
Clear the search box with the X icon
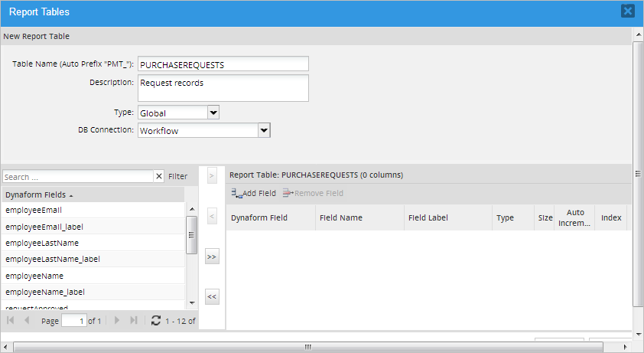[159, 177]
